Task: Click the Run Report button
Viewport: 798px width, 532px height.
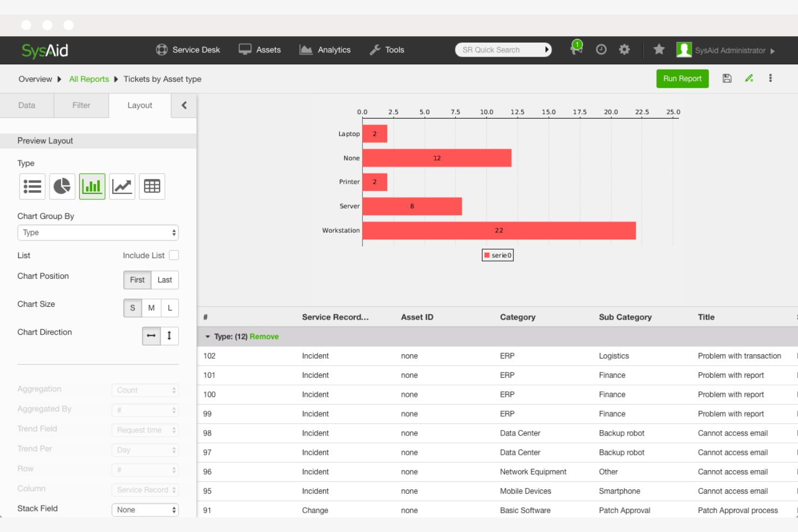Action: [682, 78]
